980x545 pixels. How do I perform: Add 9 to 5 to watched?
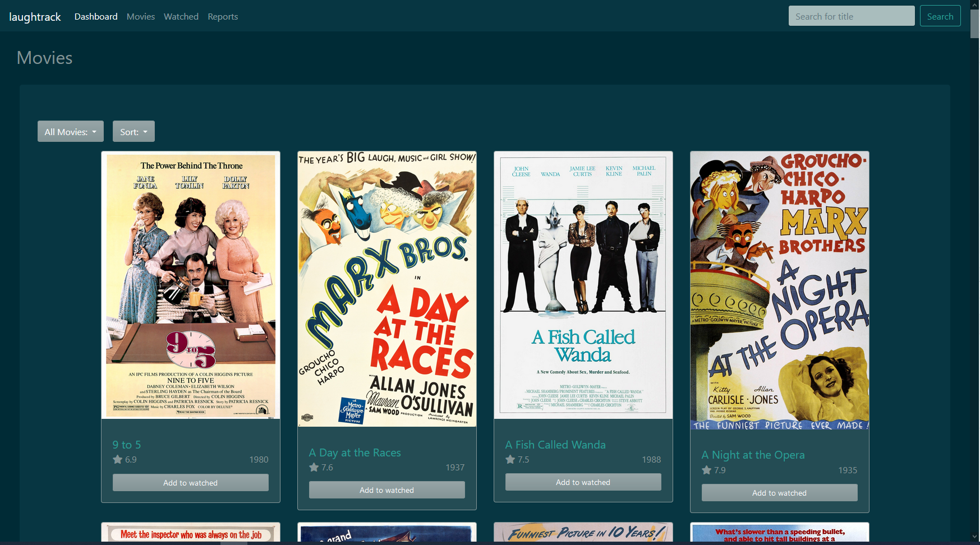click(191, 483)
